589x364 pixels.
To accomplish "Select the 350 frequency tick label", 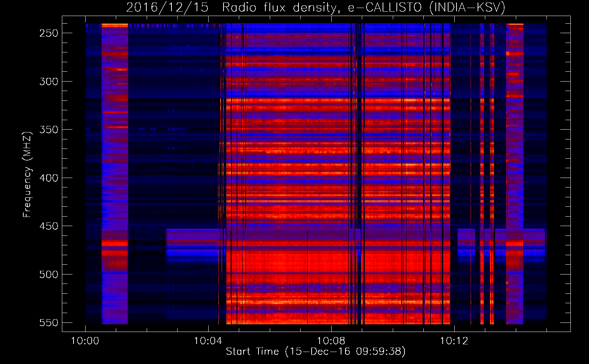I will click(x=49, y=130).
